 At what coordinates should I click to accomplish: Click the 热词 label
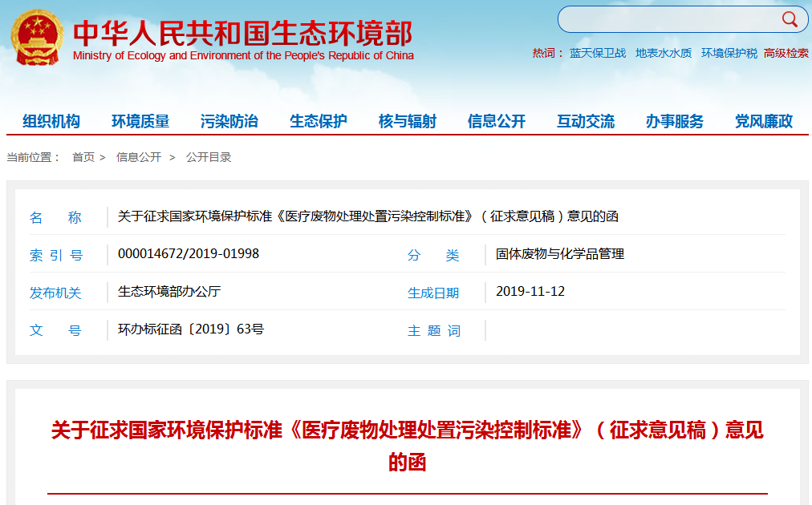click(x=547, y=53)
